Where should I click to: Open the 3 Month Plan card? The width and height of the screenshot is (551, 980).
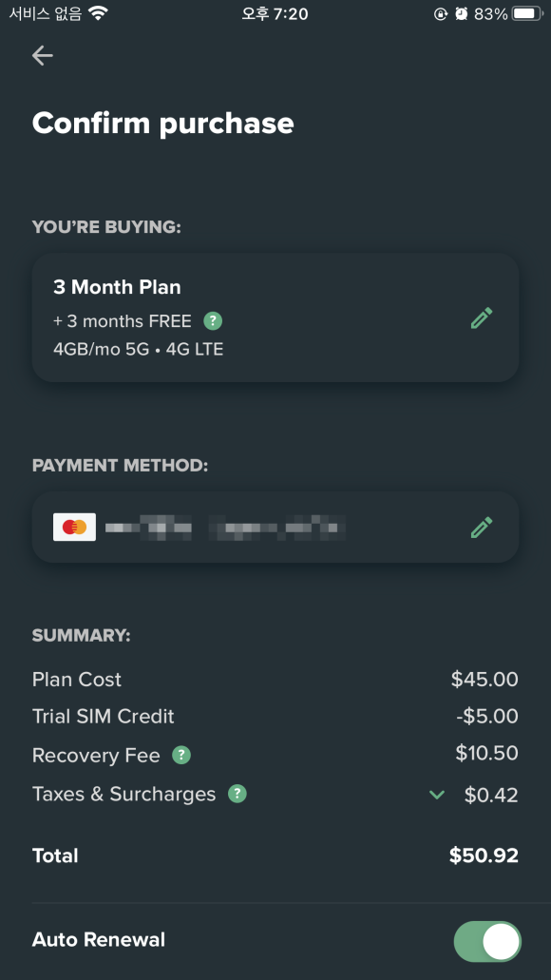[x=275, y=317]
